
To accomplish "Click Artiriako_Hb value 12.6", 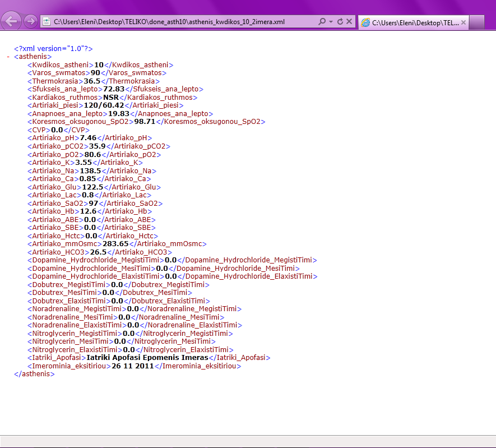I will (x=88, y=211).
